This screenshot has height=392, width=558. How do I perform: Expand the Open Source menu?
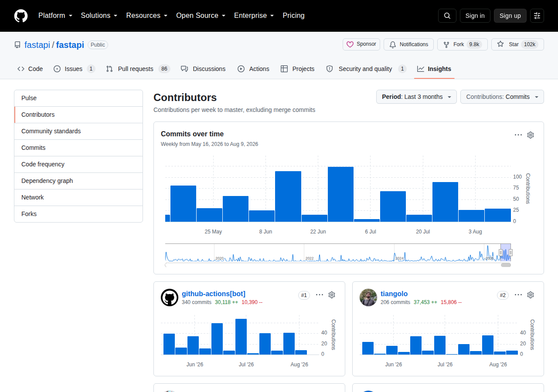pyautogui.click(x=201, y=16)
